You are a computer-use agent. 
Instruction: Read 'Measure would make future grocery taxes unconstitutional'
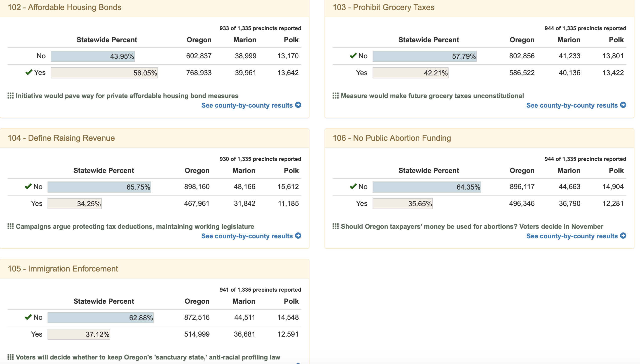(x=432, y=96)
